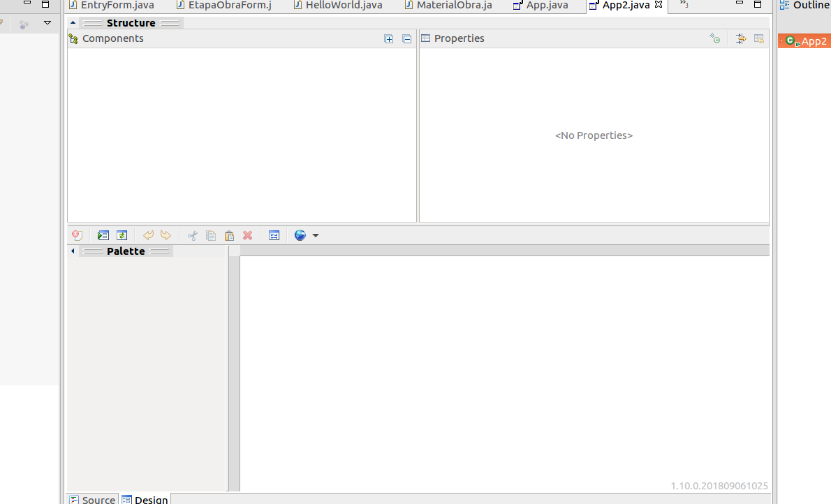Minimize the editor area

[740, 3]
